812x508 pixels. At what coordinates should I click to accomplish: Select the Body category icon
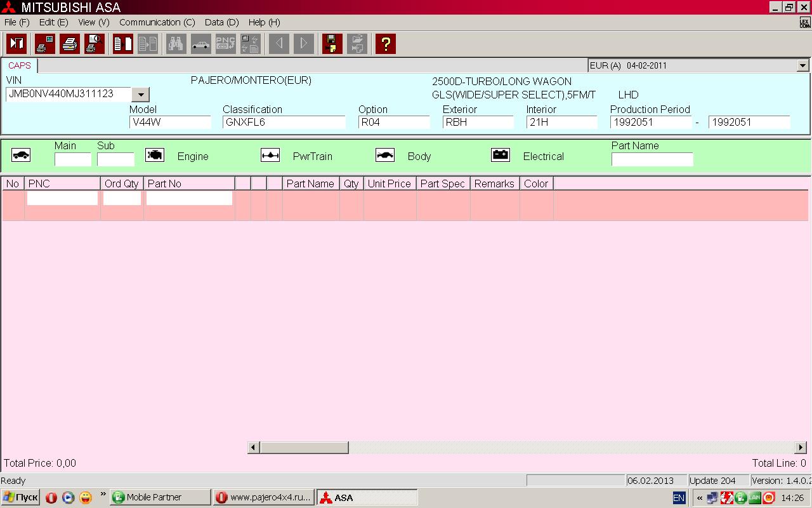(x=385, y=156)
